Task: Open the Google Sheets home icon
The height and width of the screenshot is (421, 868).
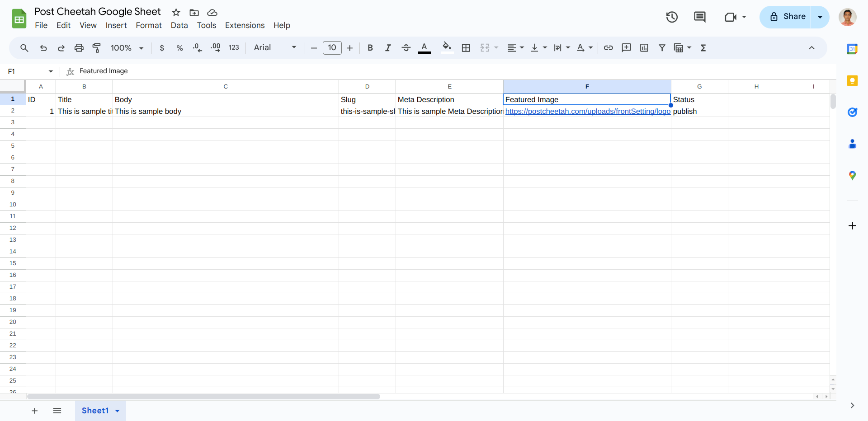Action: pyautogui.click(x=19, y=19)
